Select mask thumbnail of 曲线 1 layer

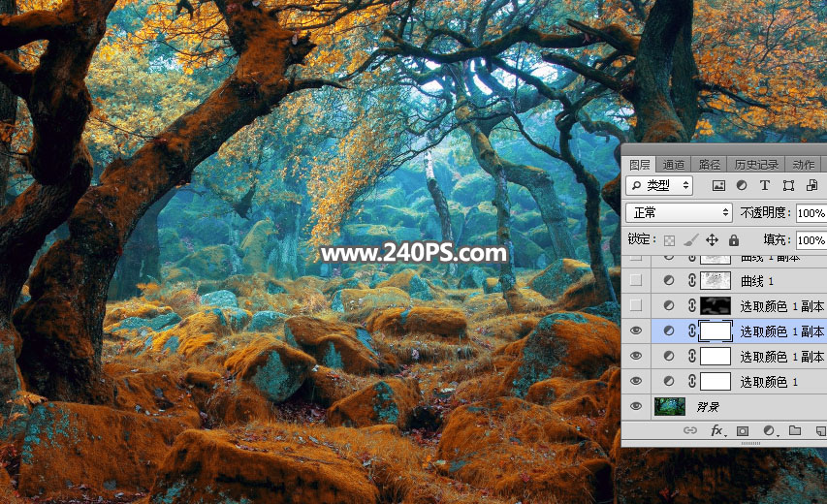pyautogui.click(x=716, y=280)
